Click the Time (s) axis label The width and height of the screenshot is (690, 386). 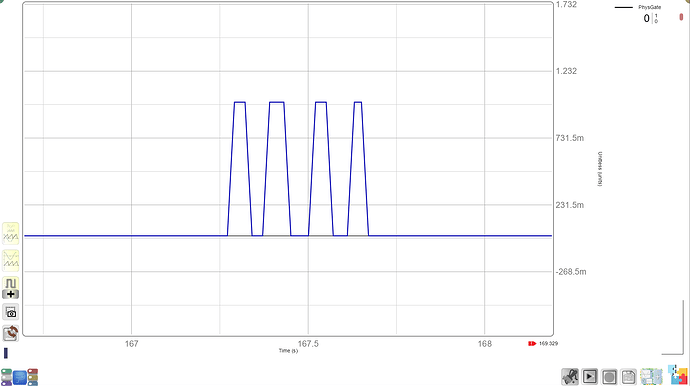pyautogui.click(x=288, y=351)
